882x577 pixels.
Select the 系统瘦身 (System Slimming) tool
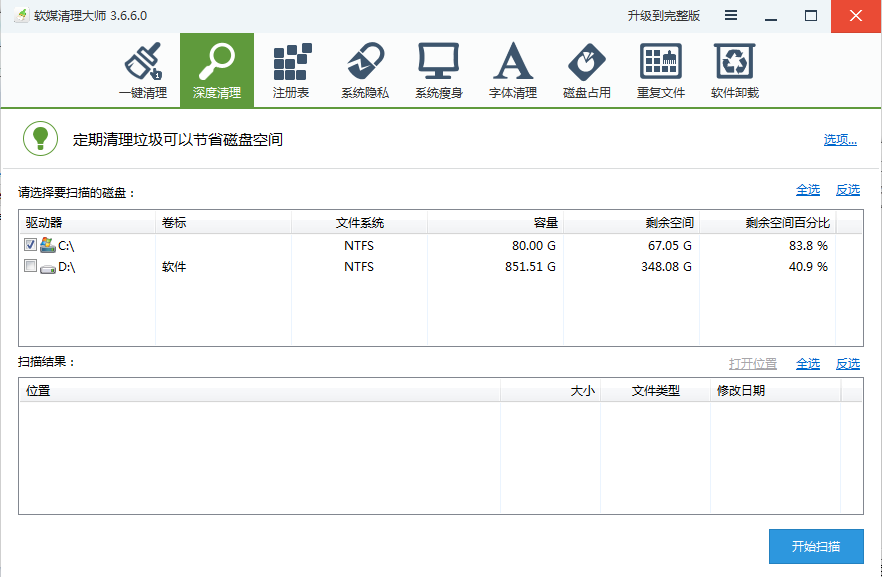click(x=440, y=69)
